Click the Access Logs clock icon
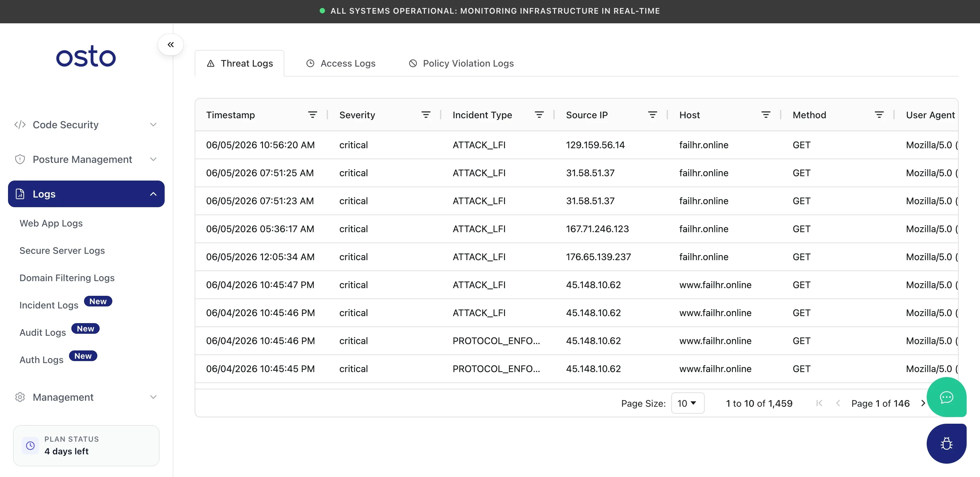This screenshot has width=980, height=477. click(x=310, y=64)
